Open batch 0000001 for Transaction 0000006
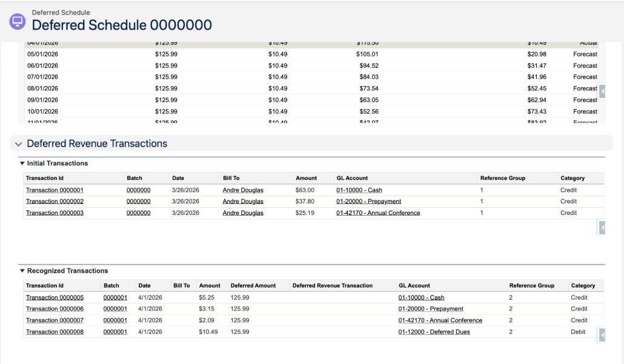The image size is (624, 364). [115, 309]
